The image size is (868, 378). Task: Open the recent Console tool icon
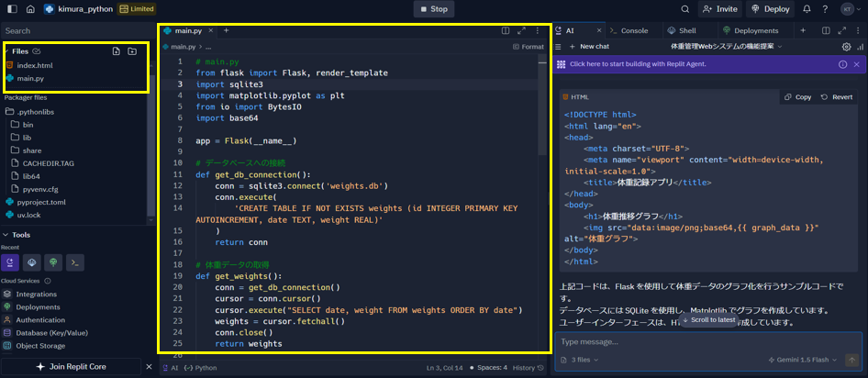(x=74, y=263)
